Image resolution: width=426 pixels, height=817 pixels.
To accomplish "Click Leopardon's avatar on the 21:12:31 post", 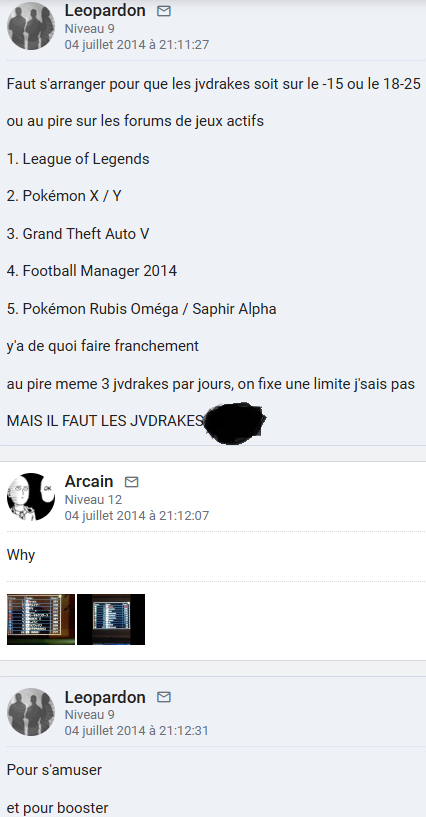I will (31, 712).
